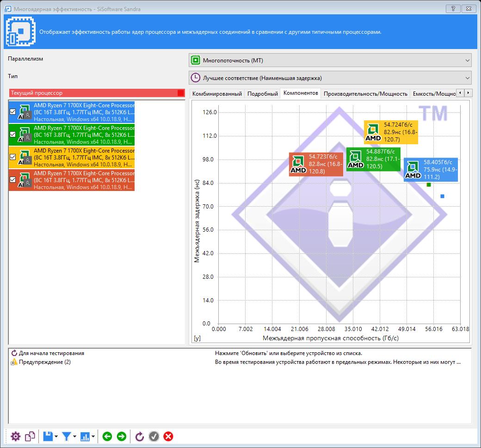Viewport: 481px width, 448px height.
Task: Open the Многопоточность (MT) dropdown
Action: 330,60
